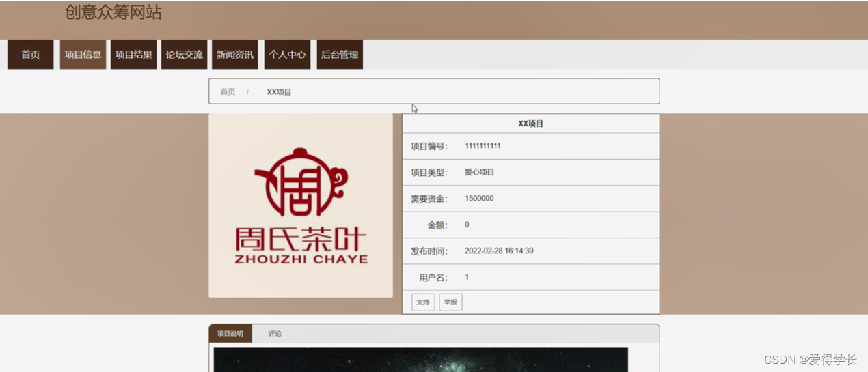Click the XX项目 detail table header
This screenshot has height=372, width=868.
pos(531,124)
